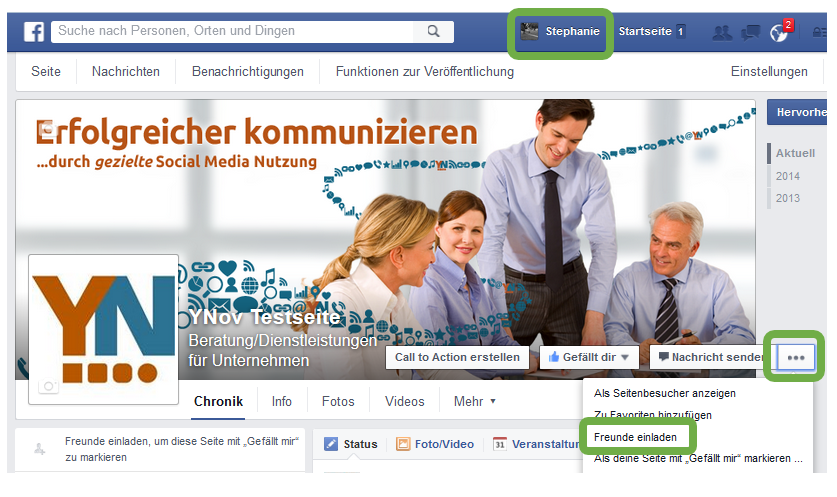Click the search magnifier icon
The image size is (837, 497).
coord(433,31)
